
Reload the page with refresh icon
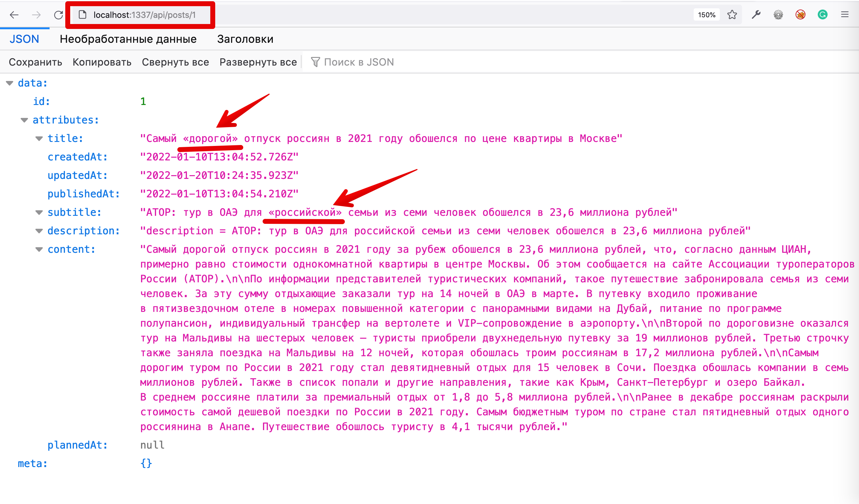coord(58,15)
